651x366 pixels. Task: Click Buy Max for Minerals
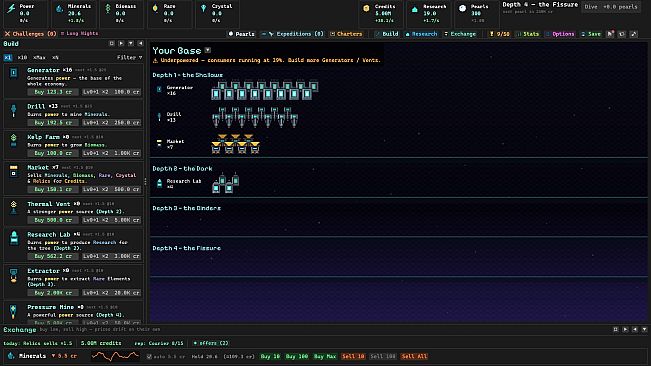[x=325, y=356]
